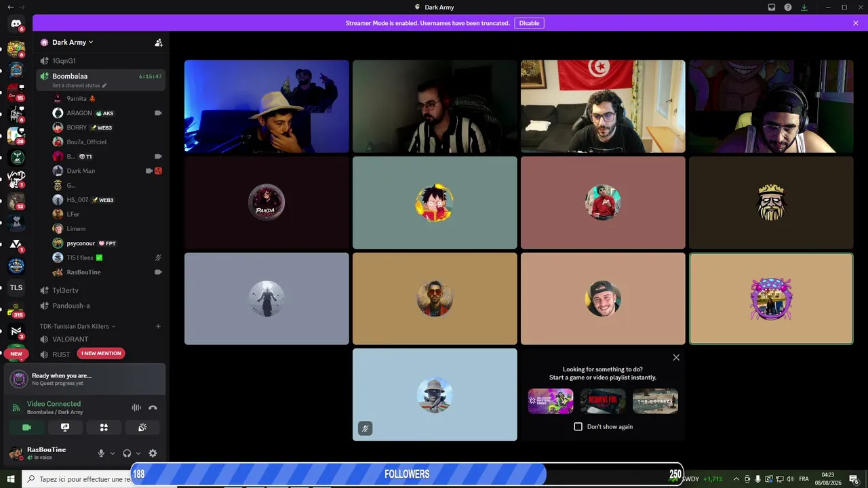The image size is (868, 488).
Task: Show hidden system tray icons
Action: [736, 479]
